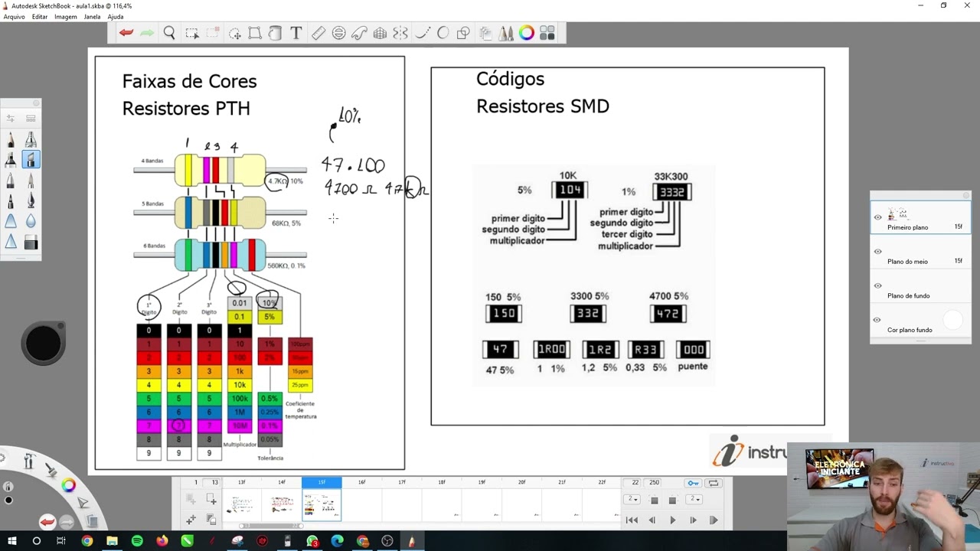Open the Brush Palette icon
This screenshot has width=980, height=551.
click(506, 33)
